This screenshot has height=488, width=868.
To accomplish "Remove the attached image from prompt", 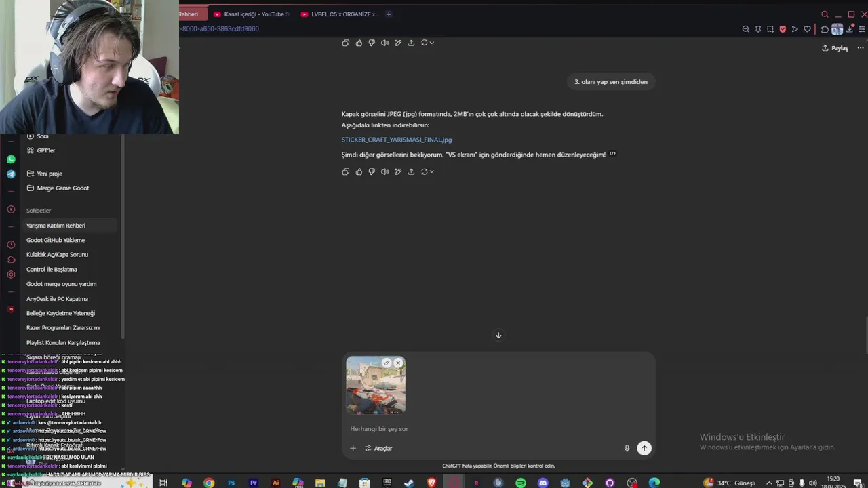I will pos(398,363).
